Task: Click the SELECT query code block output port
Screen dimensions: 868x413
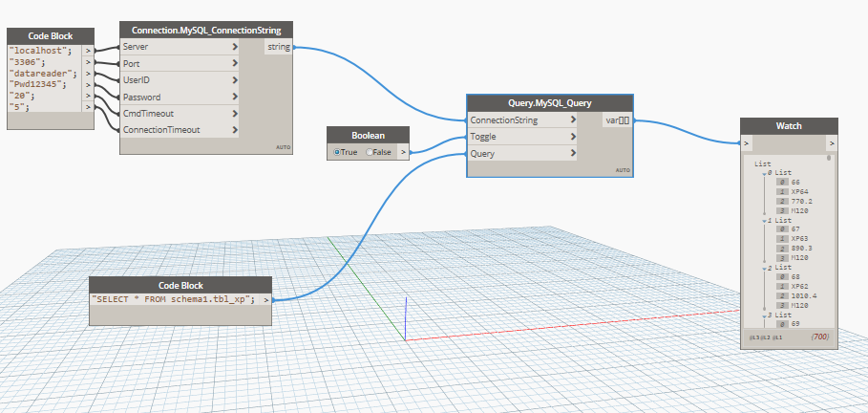Action: tap(265, 299)
